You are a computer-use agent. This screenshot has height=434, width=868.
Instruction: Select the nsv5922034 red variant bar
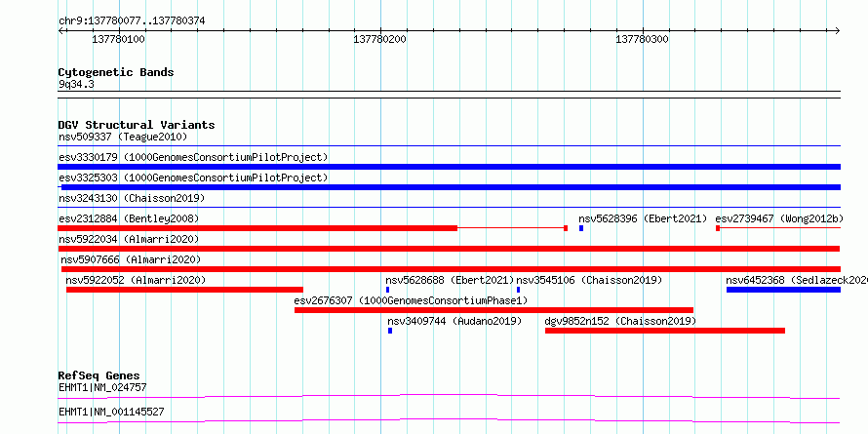[449, 249]
